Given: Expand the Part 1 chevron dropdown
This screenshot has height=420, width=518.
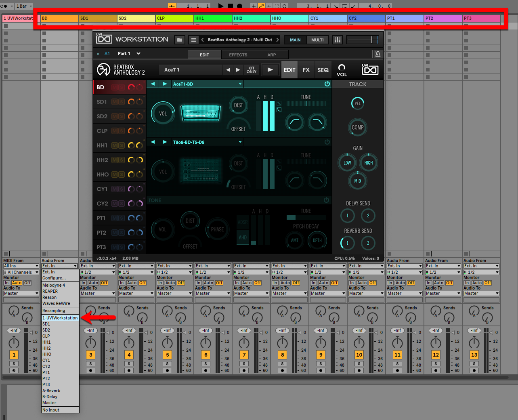Looking at the screenshot, I should pos(138,53).
